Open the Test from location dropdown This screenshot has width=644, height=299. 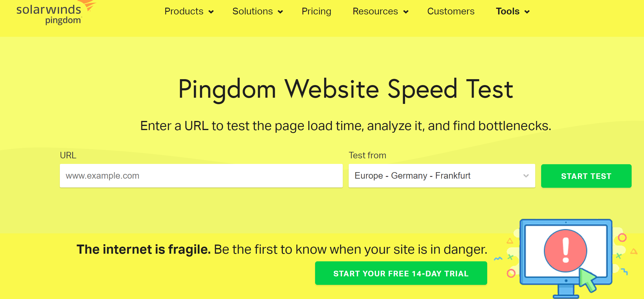tap(436, 176)
